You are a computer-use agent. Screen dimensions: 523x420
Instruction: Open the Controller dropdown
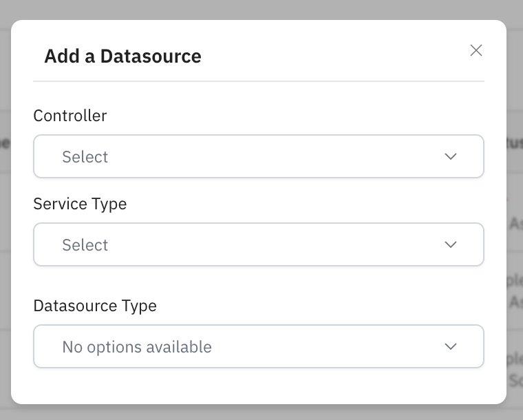[258, 156]
